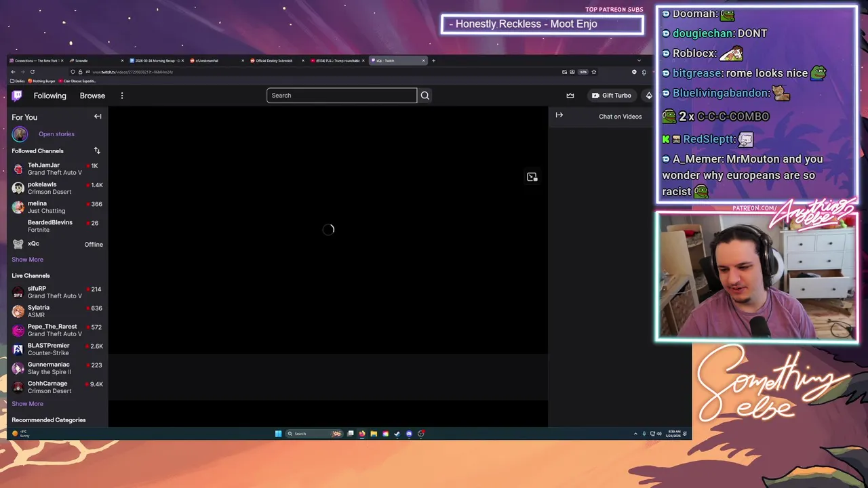Open OBS from the taskbar
Screen dimensions: 868x488
tap(421, 434)
